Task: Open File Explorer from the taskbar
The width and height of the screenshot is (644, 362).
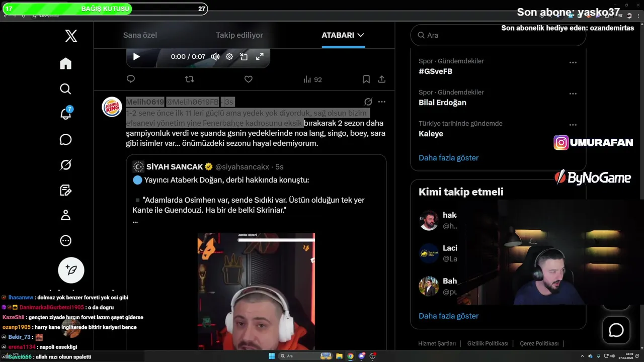Action: tap(339, 356)
